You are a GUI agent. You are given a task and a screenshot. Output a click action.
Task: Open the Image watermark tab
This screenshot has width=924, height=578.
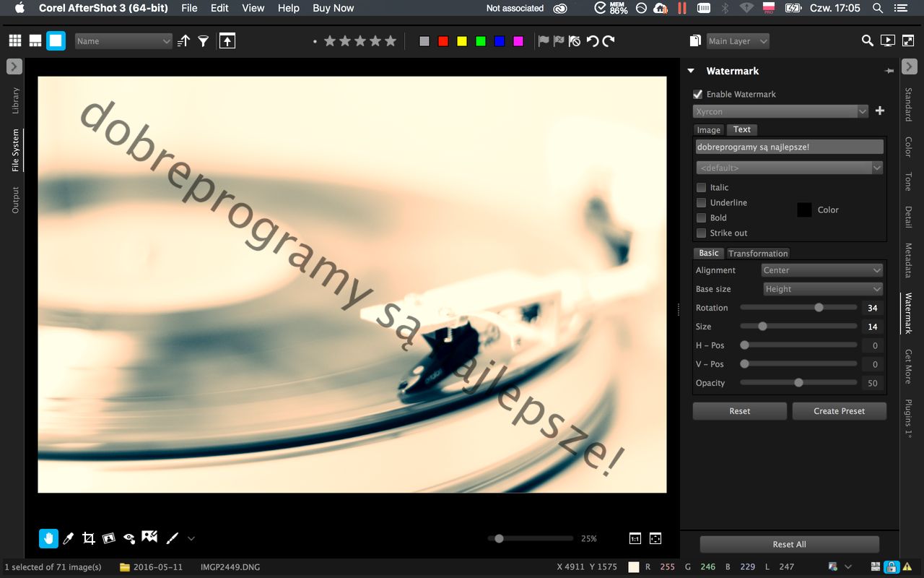pos(708,130)
